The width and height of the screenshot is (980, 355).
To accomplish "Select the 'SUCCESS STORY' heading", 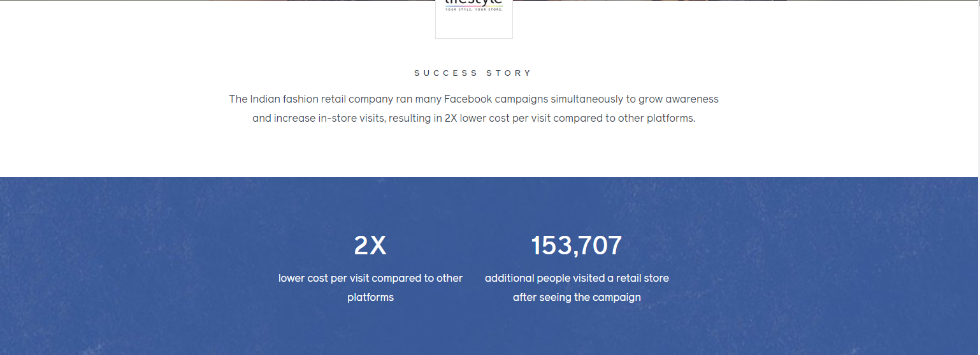I will (473, 73).
